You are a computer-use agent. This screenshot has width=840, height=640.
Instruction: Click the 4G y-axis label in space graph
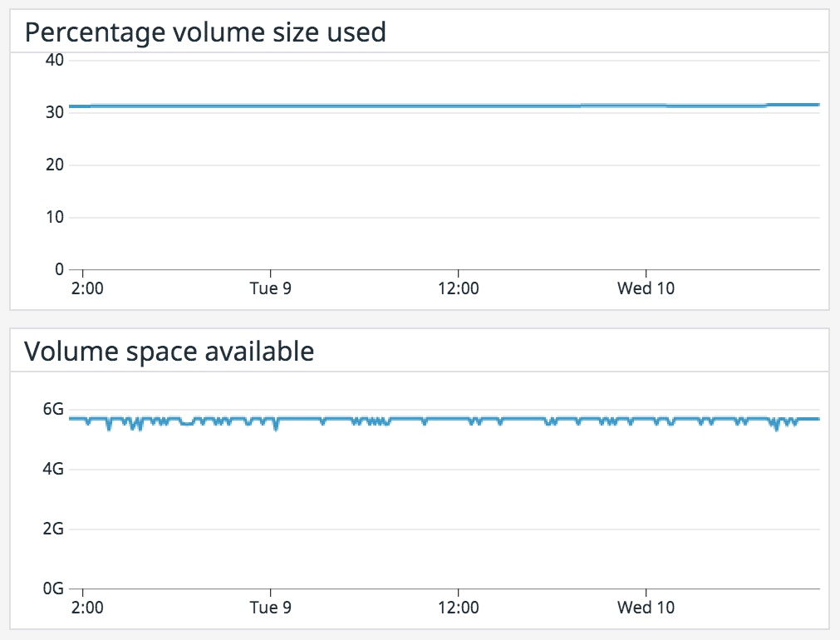click(54, 469)
